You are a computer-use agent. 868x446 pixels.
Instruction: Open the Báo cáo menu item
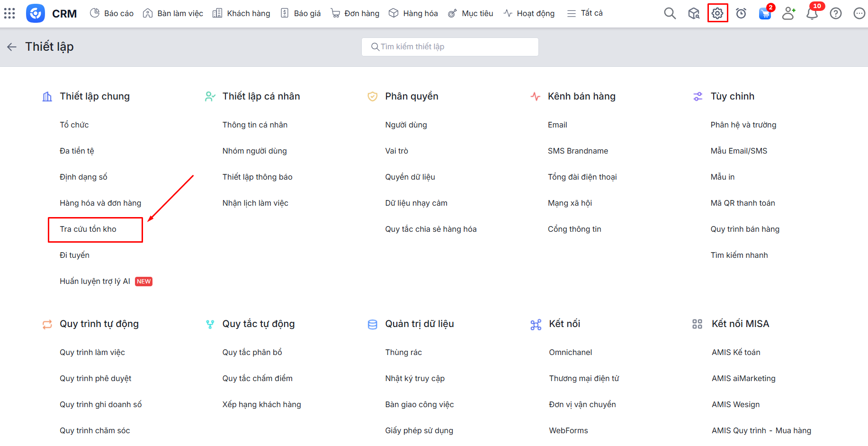point(112,13)
